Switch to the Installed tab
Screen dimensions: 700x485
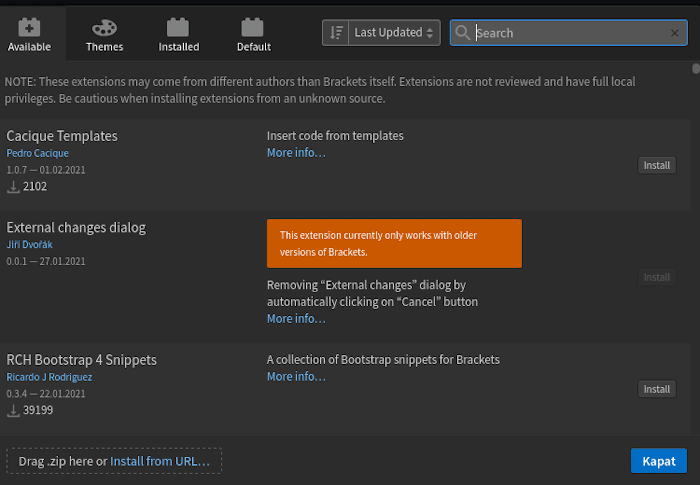point(179,35)
